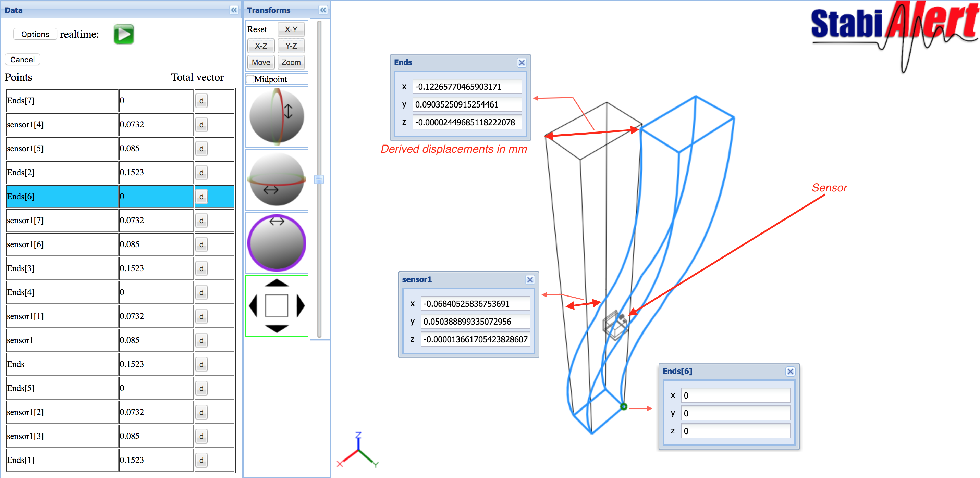Viewport: 980px width, 478px height.
Task: Click d button for sensor1[7] row
Action: pos(201,221)
